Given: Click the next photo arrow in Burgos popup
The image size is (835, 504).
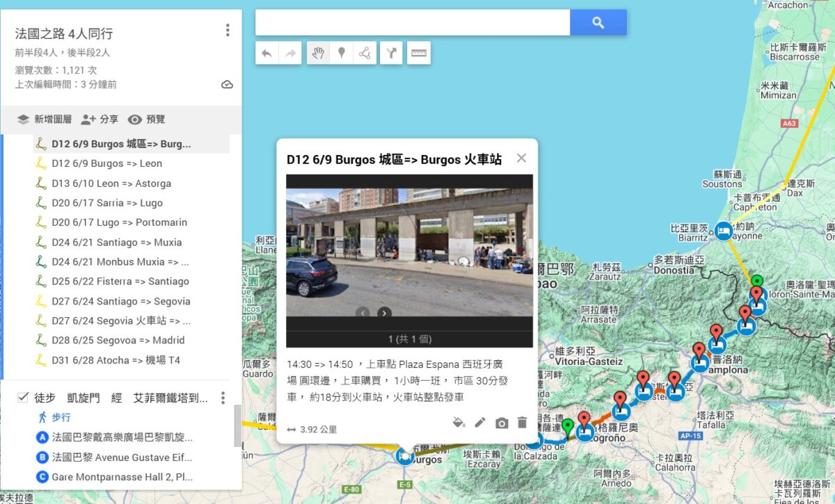Looking at the screenshot, I should [384, 314].
